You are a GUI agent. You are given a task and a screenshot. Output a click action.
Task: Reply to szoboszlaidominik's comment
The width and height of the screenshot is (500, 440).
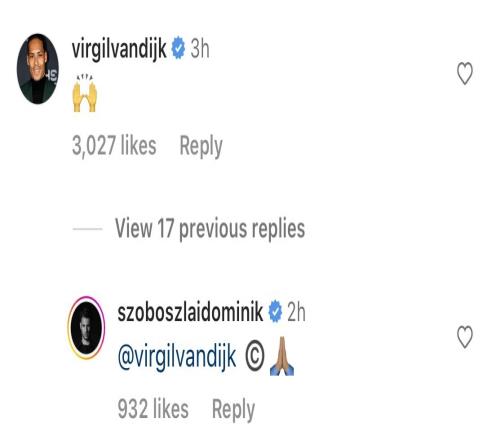click(x=233, y=409)
